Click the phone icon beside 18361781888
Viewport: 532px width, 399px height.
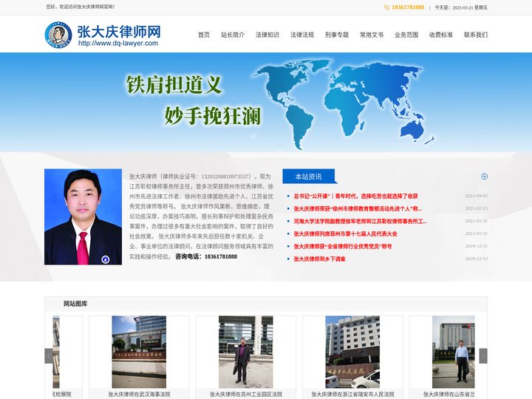386,7
